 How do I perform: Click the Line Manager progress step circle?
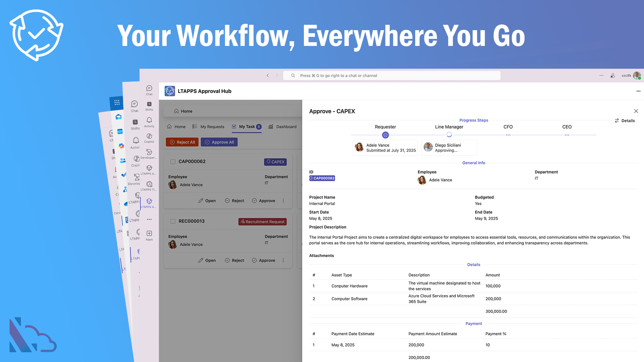(449, 135)
